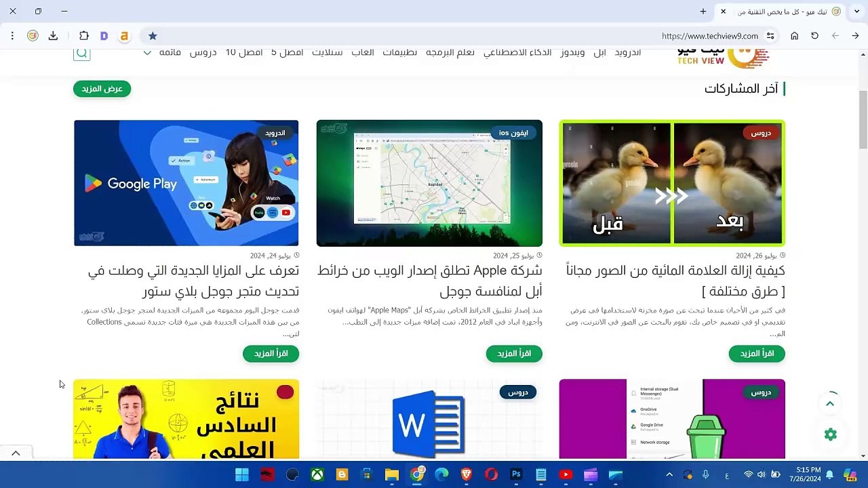
Task: Open the Word logo article thumbnail
Action: [x=429, y=419]
